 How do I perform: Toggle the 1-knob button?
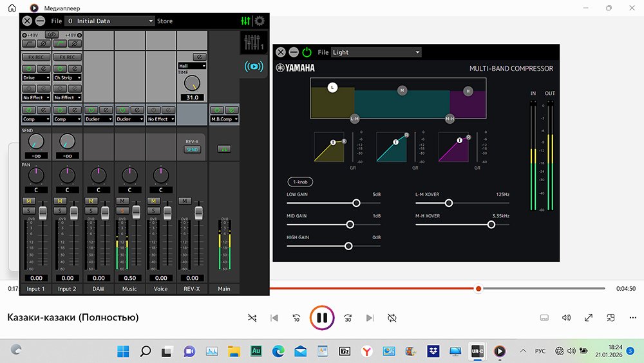click(x=300, y=182)
